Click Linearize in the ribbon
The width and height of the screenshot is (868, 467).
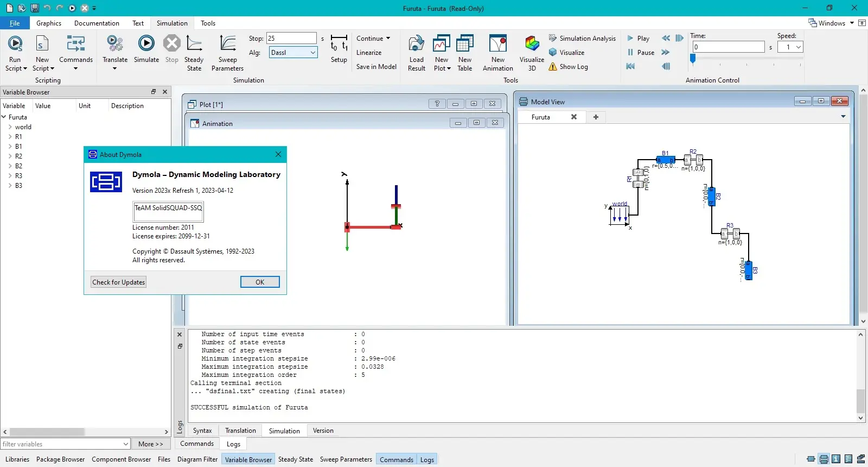coord(369,53)
